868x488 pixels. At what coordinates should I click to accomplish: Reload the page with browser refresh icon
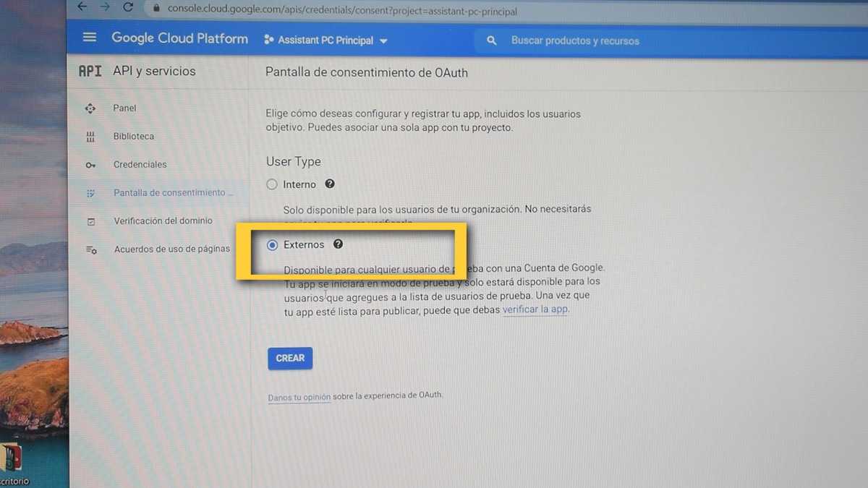128,8
